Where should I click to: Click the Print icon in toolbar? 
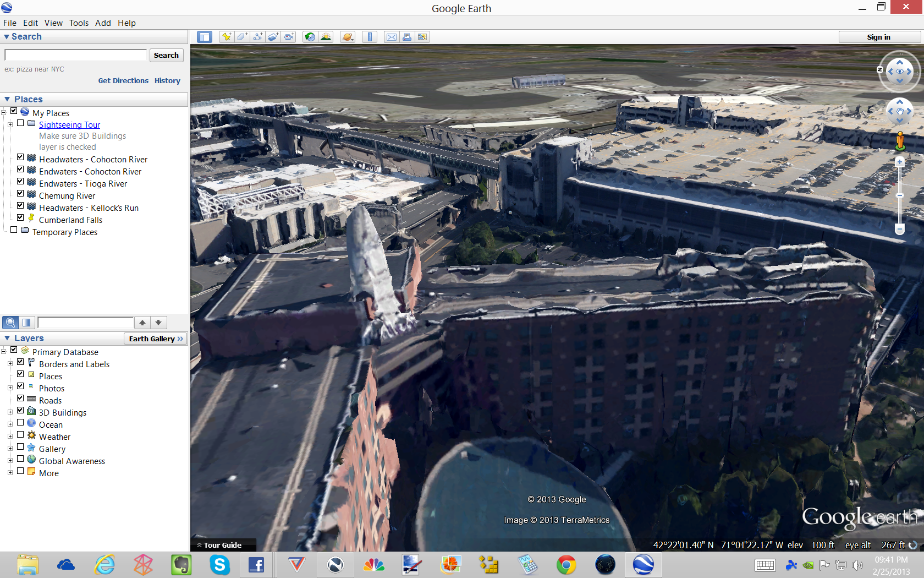pyautogui.click(x=407, y=37)
